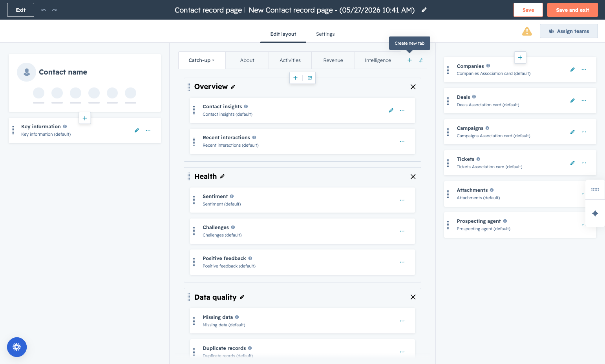Click the Attachments card drag handle
Image resolution: width=605 pixels, height=364 pixels.
coord(448,194)
